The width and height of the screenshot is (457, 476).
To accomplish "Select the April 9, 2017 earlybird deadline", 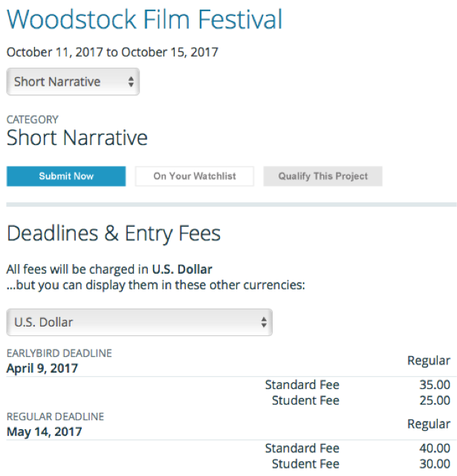I will point(42,367).
